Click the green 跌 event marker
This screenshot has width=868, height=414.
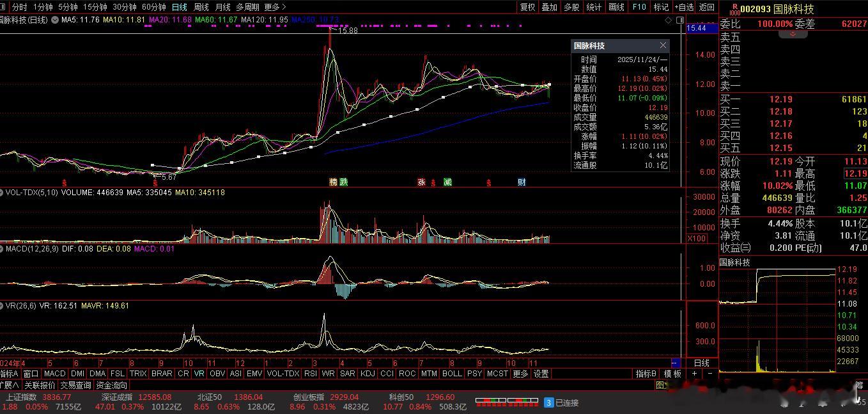coord(344,182)
